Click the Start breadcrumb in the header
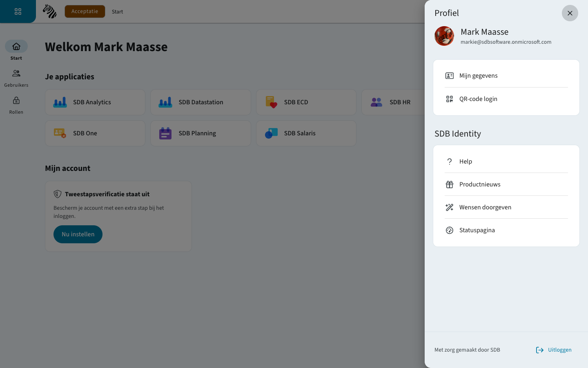The image size is (588, 368). tap(117, 12)
